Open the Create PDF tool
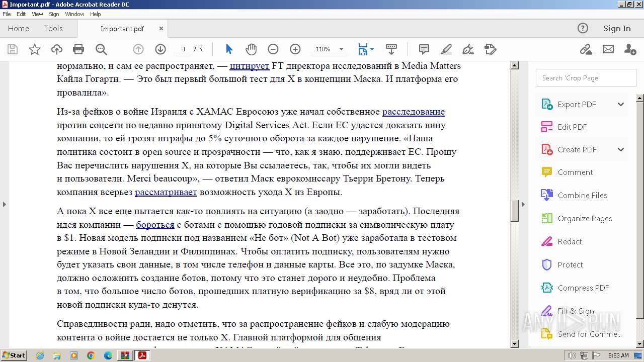This screenshot has width=644, height=362. (577, 149)
